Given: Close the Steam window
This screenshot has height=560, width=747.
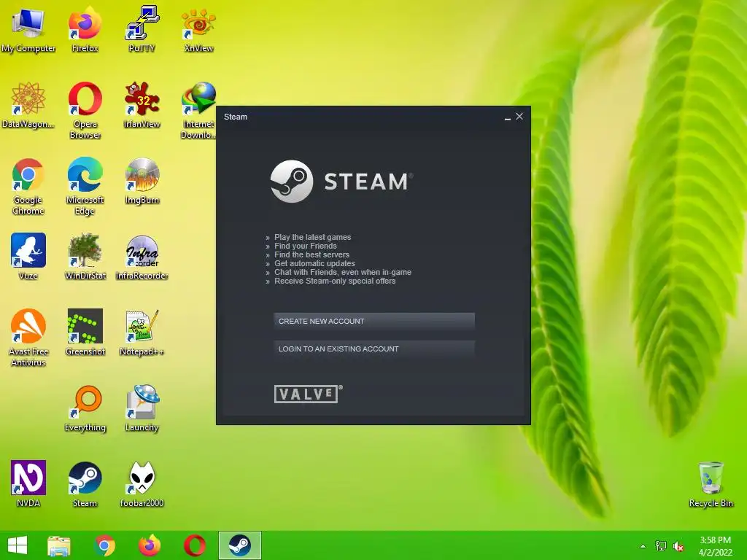Looking at the screenshot, I should coord(519,116).
